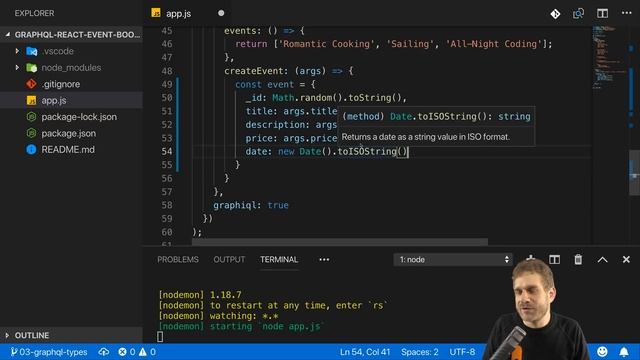The height and width of the screenshot is (360, 640).
Task: Click 'Ln 54, Col 41' in status bar
Action: [x=365, y=352]
